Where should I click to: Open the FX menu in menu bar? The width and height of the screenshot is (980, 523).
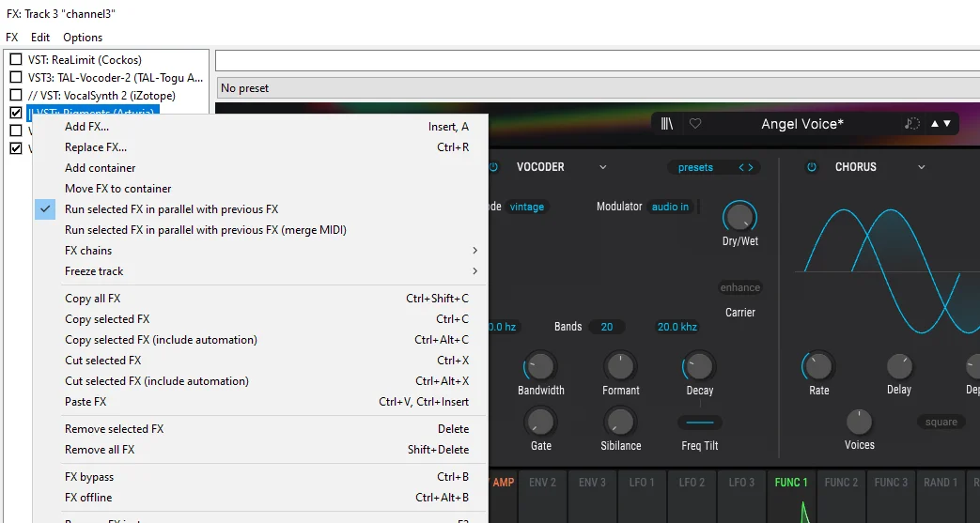pyautogui.click(x=12, y=38)
